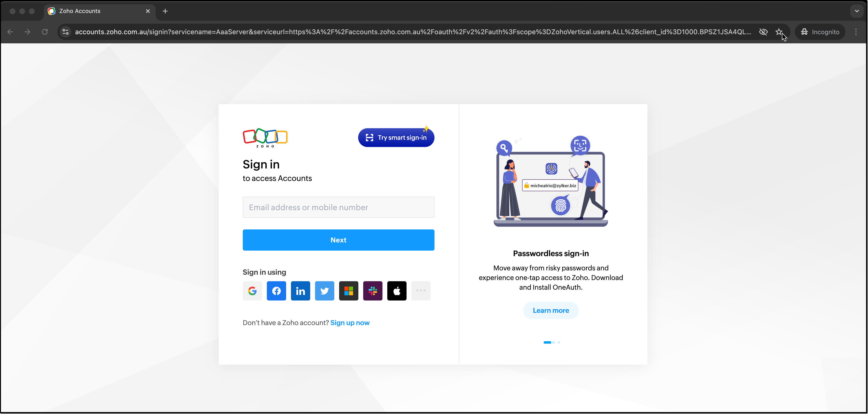Sign in using Slack icon
This screenshot has height=414, width=868.
tap(373, 291)
